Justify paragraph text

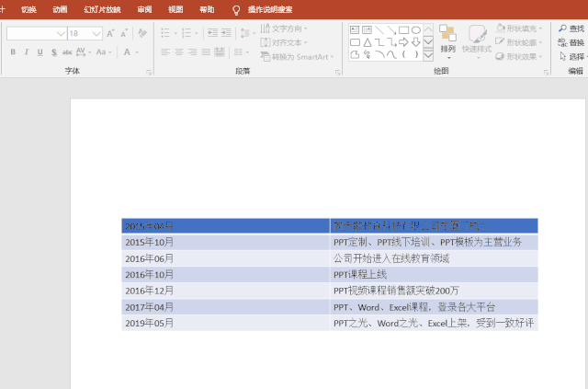click(x=206, y=51)
